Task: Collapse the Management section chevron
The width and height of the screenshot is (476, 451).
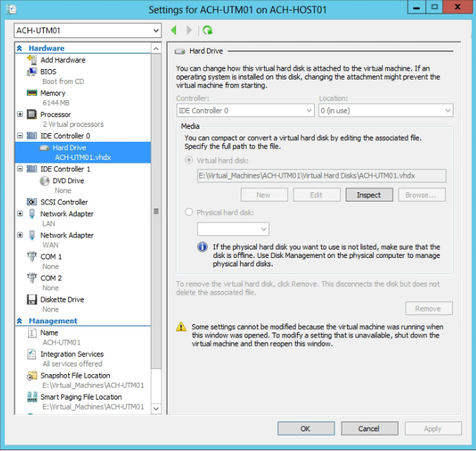Action: 20,321
